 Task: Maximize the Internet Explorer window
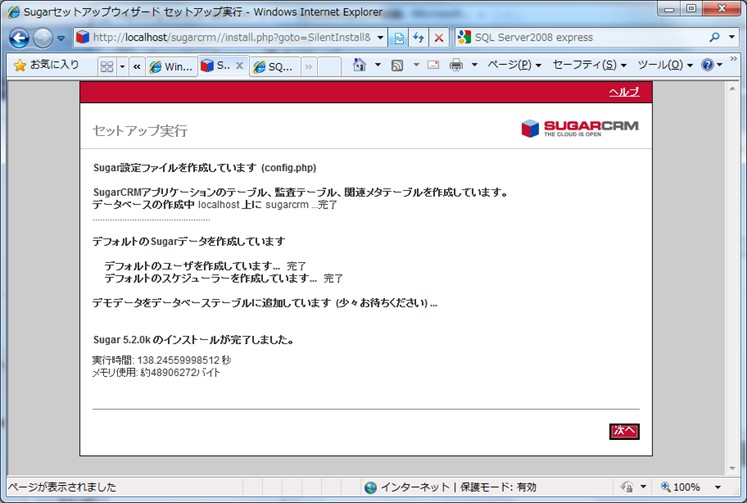point(691,9)
